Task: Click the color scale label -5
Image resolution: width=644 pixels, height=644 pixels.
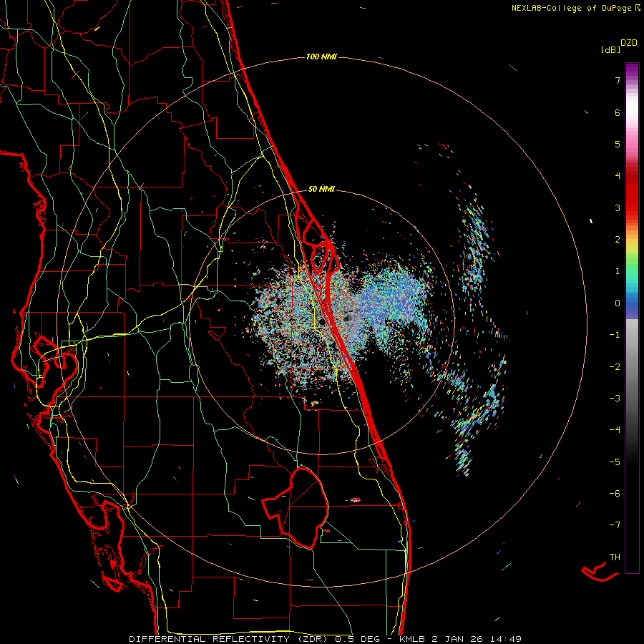Action: click(x=615, y=462)
